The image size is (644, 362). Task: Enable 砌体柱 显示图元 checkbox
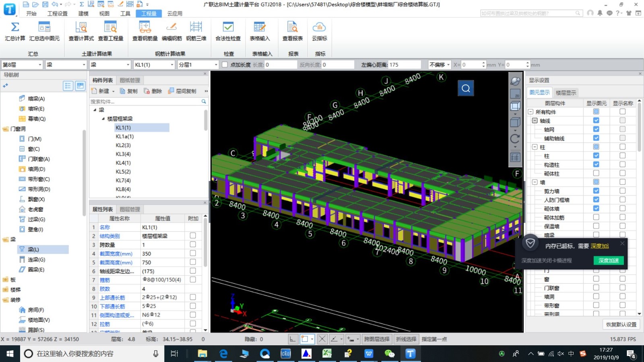click(596, 173)
